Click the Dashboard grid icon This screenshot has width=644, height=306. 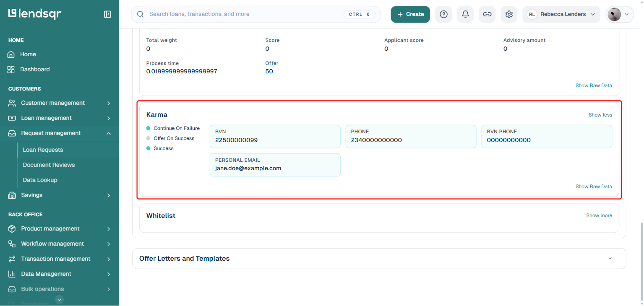click(11, 70)
